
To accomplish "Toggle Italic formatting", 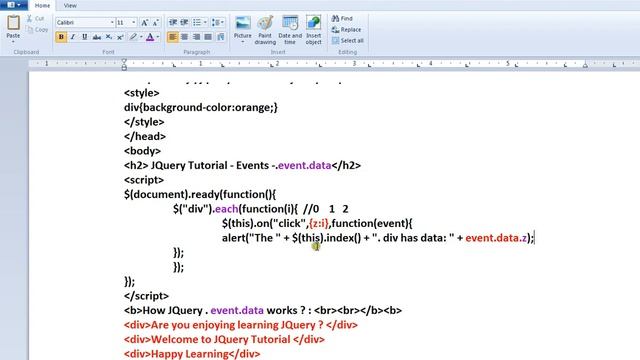I will [x=73, y=37].
